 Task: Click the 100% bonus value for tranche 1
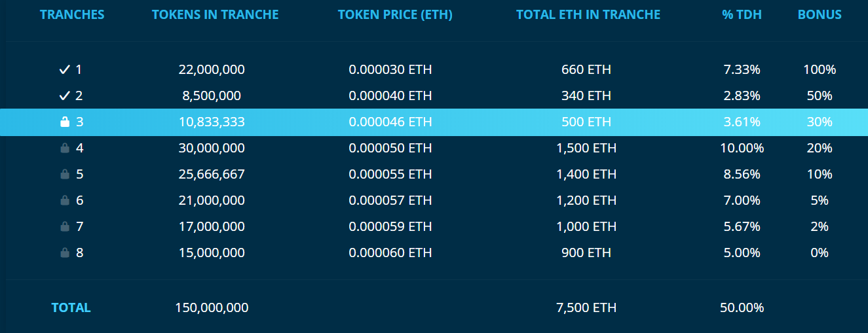pos(820,69)
